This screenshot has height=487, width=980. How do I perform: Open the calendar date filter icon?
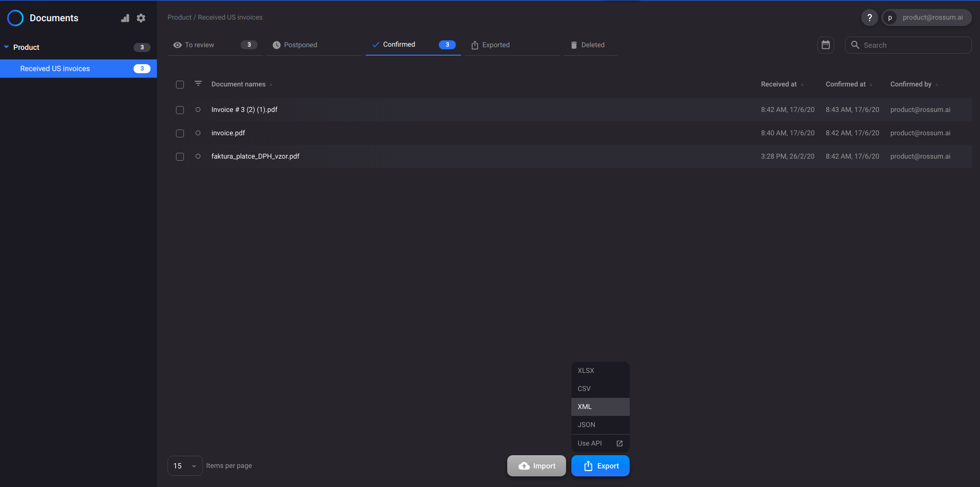[x=826, y=45]
